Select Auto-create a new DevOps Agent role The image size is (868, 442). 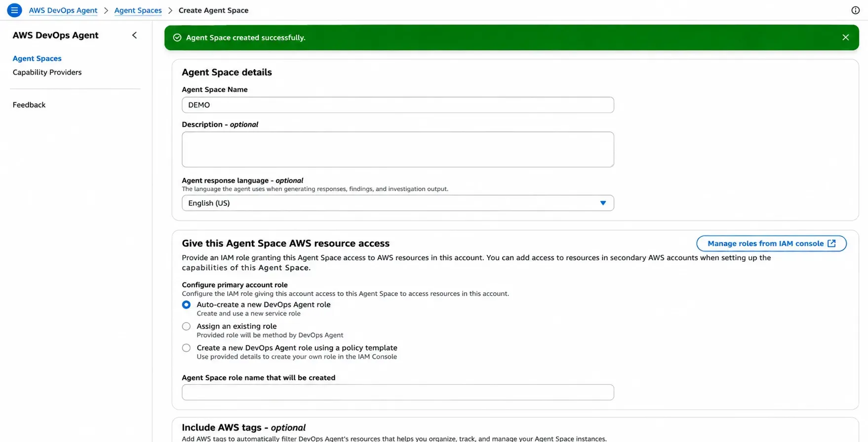pyautogui.click(x=186, y=305)
